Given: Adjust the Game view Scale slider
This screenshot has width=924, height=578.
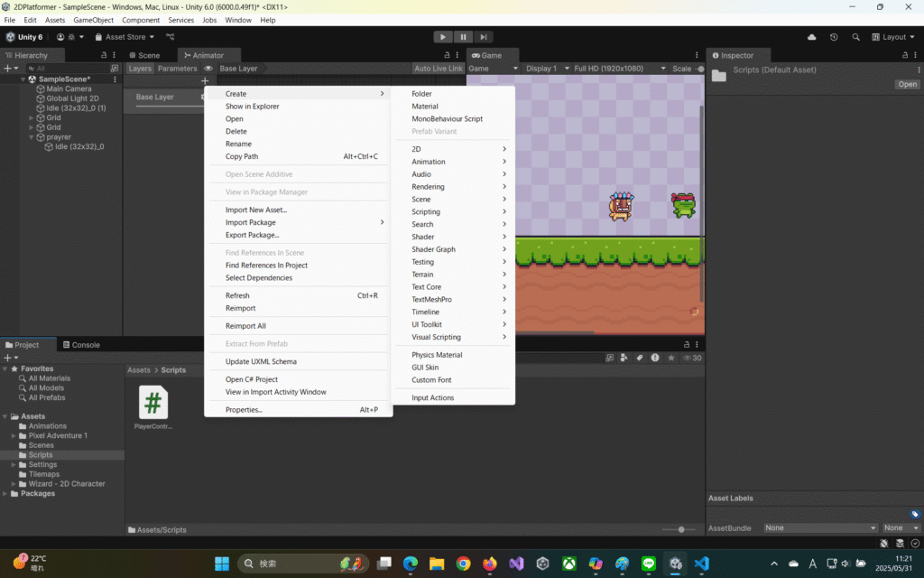Looking at the screenshot, I should (x=700, y=69).
